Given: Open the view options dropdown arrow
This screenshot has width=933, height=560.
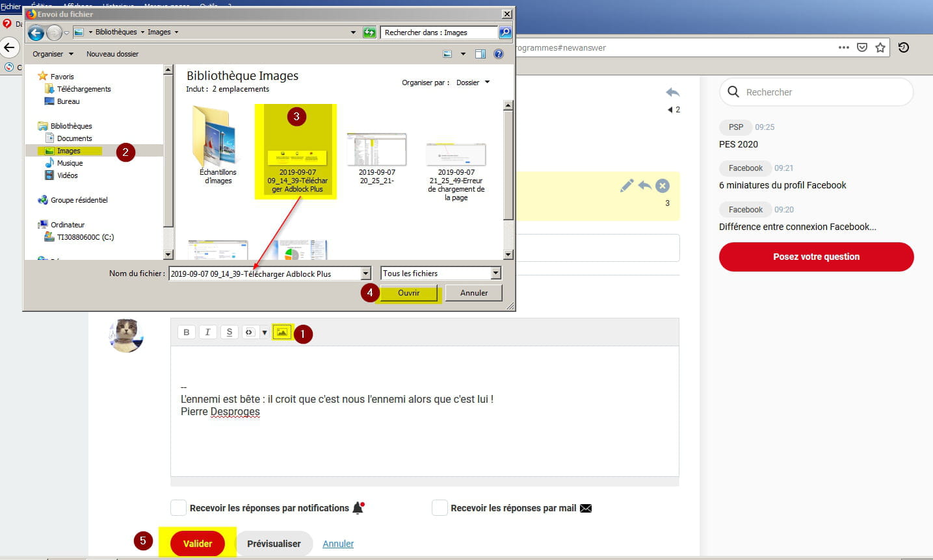Looking at the screenshot, I should coord(463,54).
